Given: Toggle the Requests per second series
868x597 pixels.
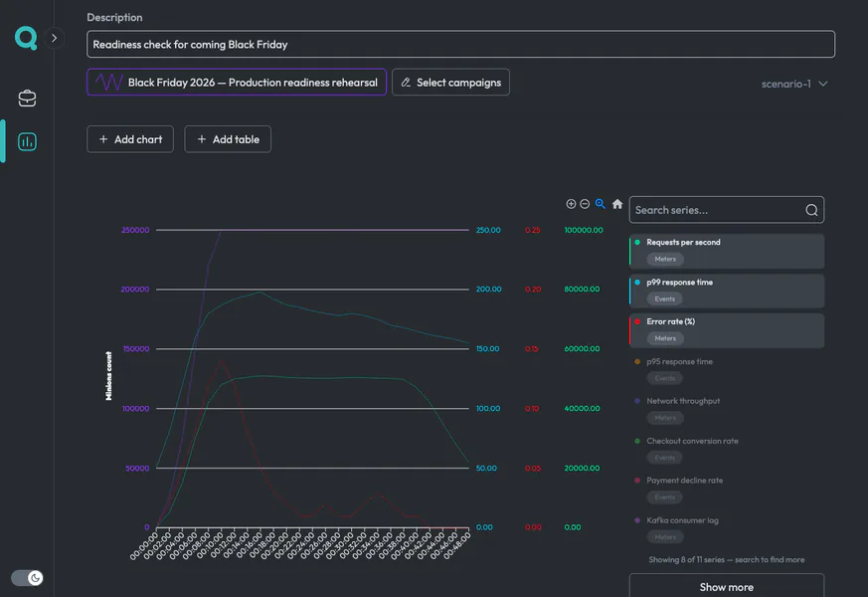Looking at the screenshot, I should [x=727, y=251].
